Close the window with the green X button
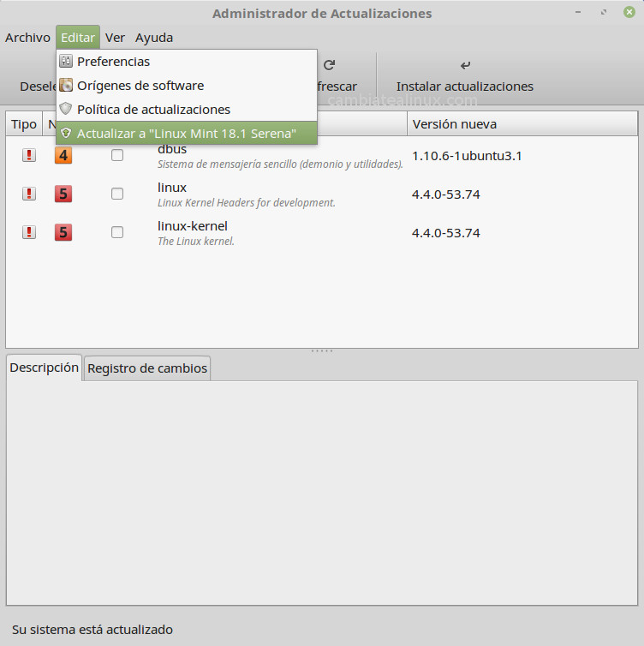Screen dimensions: 644x646 [x=629, y=12]
